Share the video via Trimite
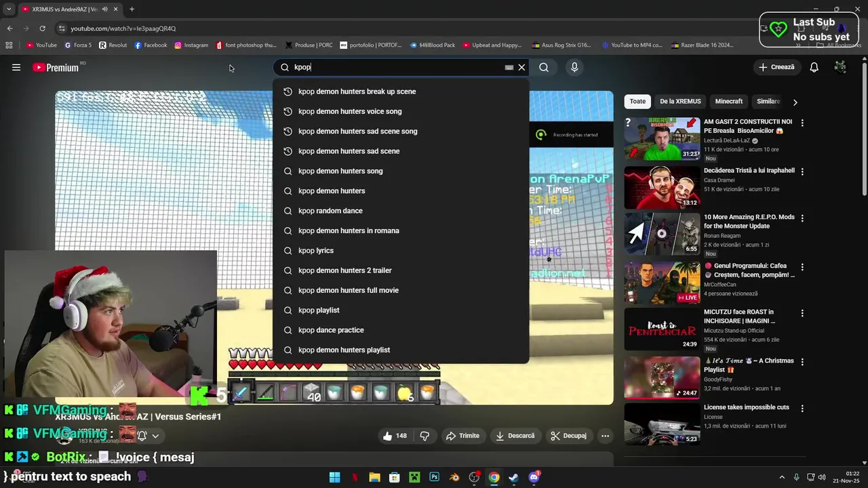Image resolution: width=868 pixels, height=488 pixels. (x=462, y=436)
